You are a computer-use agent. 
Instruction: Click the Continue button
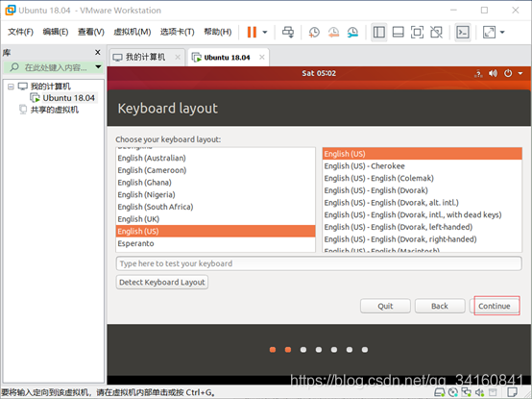495,306
